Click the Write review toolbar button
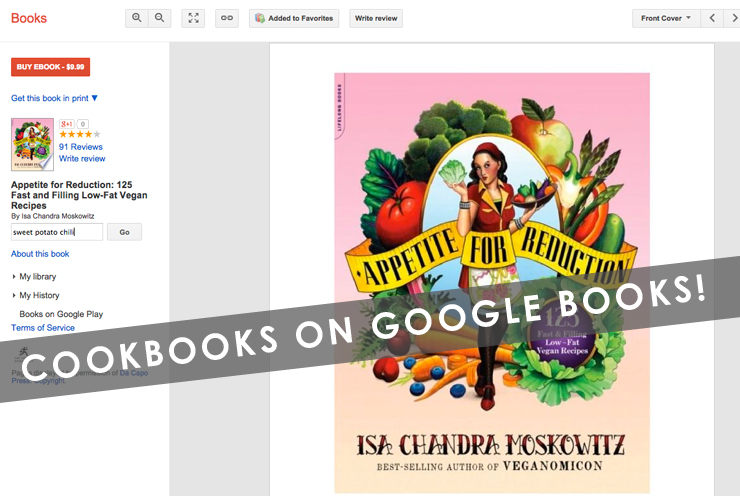Viewport: 740px width, 496px height. [376, 18]
